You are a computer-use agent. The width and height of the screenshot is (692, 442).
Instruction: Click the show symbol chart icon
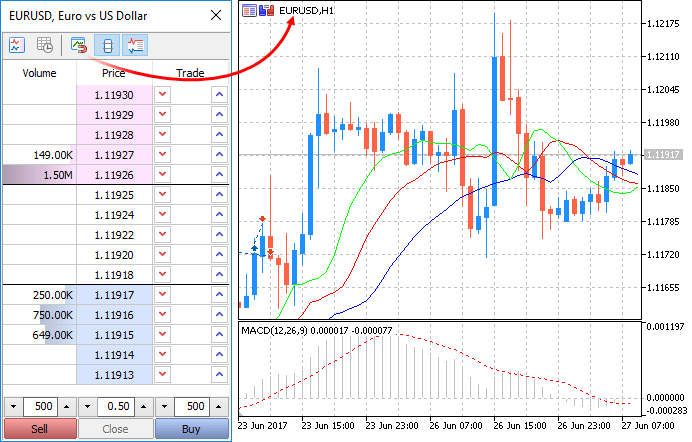(x=79, y=45)
